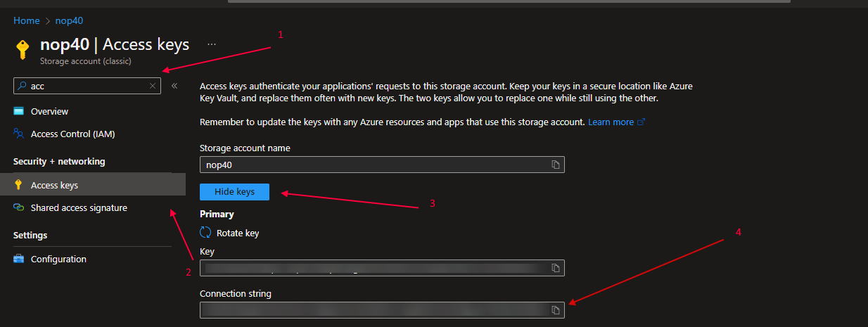Click the Configuration toolbox icon
Viewport: 868px width, 327px height.
click(19, 259)
